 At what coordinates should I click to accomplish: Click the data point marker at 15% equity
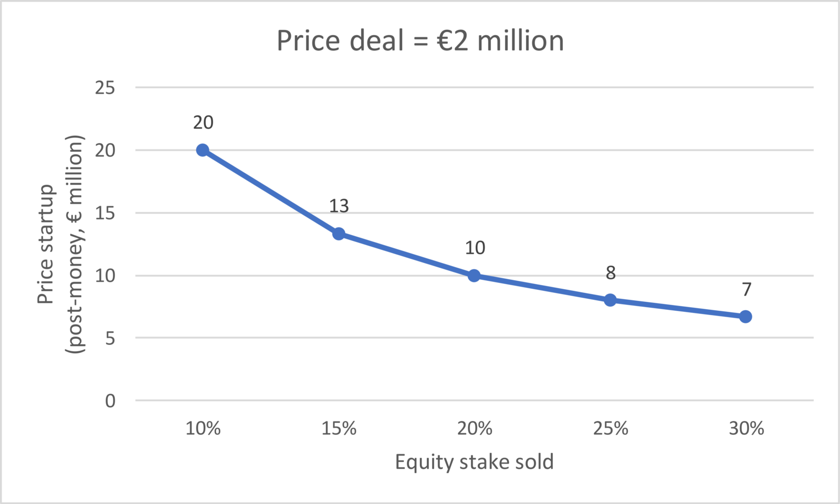(x=339, y=234)
